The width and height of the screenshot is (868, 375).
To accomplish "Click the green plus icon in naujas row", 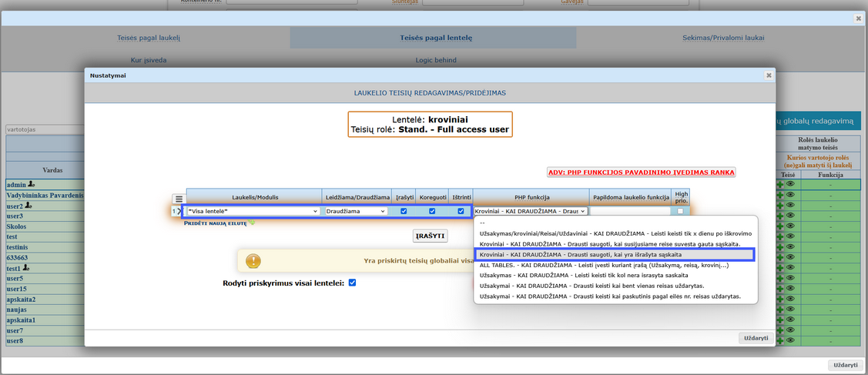I will [780, 310].
